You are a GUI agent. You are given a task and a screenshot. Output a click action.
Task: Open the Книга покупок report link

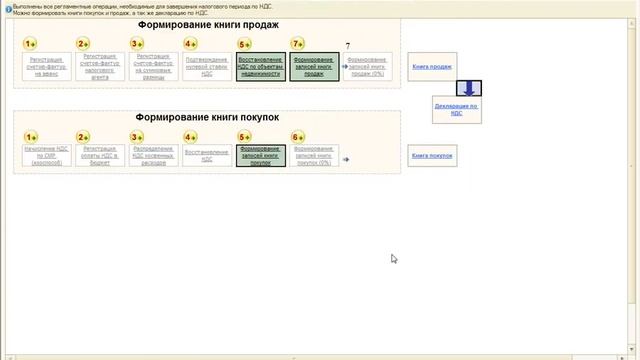(x=432, y=156)
